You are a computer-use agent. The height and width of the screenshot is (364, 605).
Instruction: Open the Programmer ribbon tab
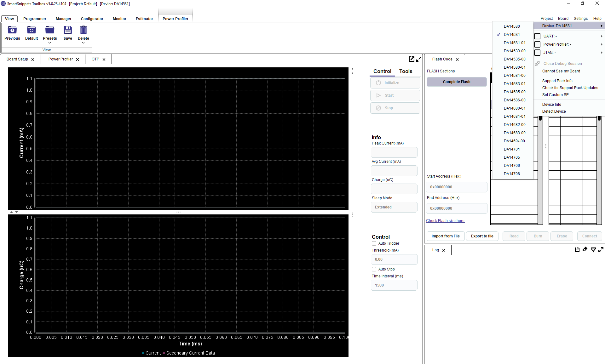coord(35,19)
